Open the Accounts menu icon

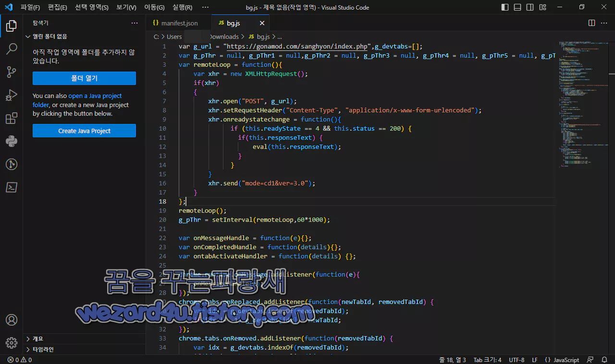12,320
